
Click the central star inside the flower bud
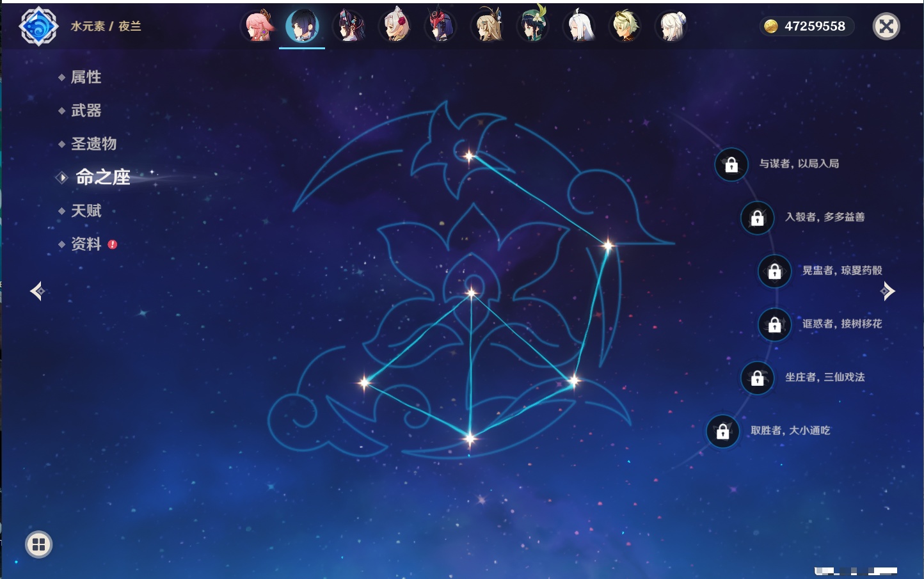[x=472, y=293]
